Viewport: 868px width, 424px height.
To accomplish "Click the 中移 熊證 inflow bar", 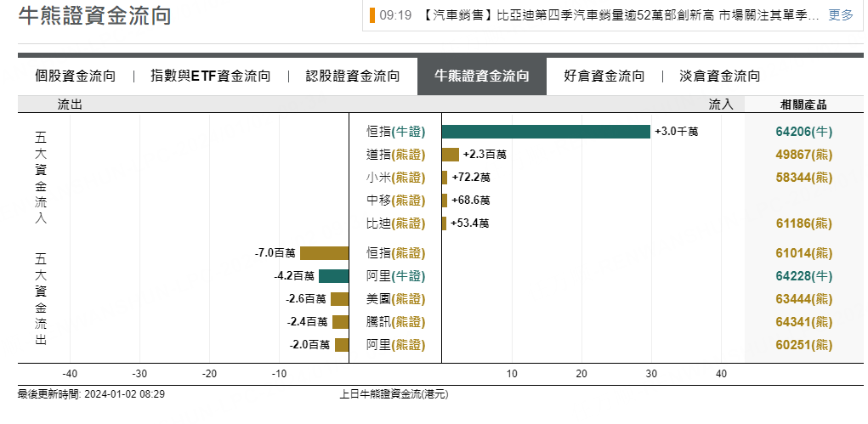I will pyautogui.click(x=445, y=201).
